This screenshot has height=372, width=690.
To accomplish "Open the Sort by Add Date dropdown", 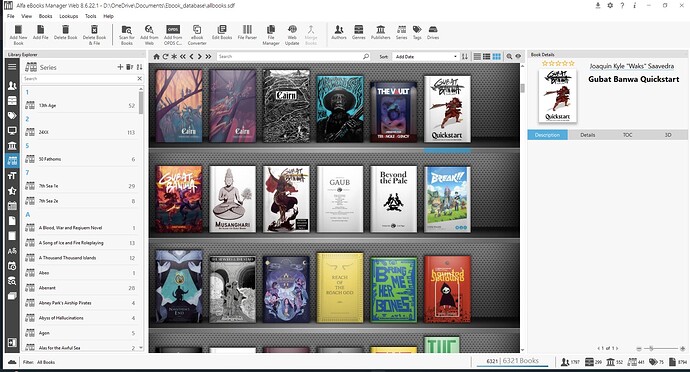I will click(426, 56).
